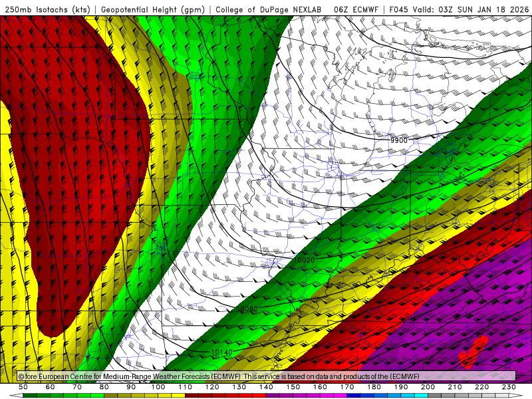This screenshot has height=399, width=532.
Task: Click the 'F045 Valid: 03Z SUN JAN 18 2026' text
Action: pyautogui.click(x=459, y=10)
